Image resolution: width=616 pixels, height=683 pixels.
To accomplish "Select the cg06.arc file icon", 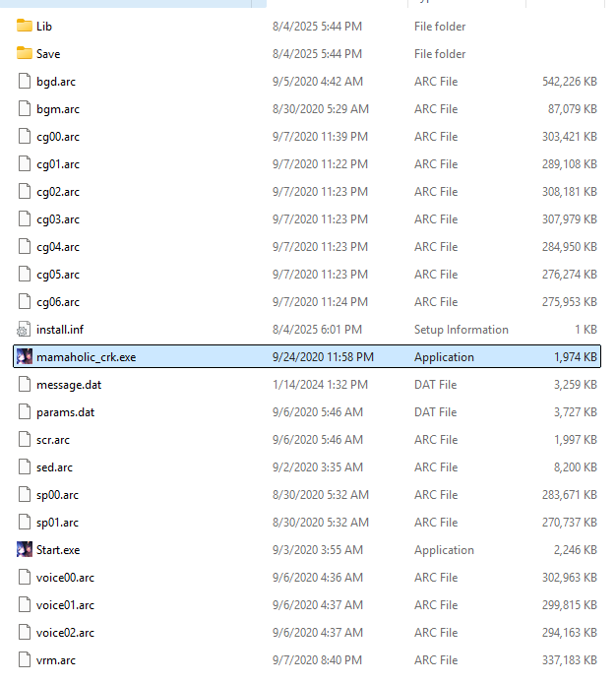I will [25, 302].
